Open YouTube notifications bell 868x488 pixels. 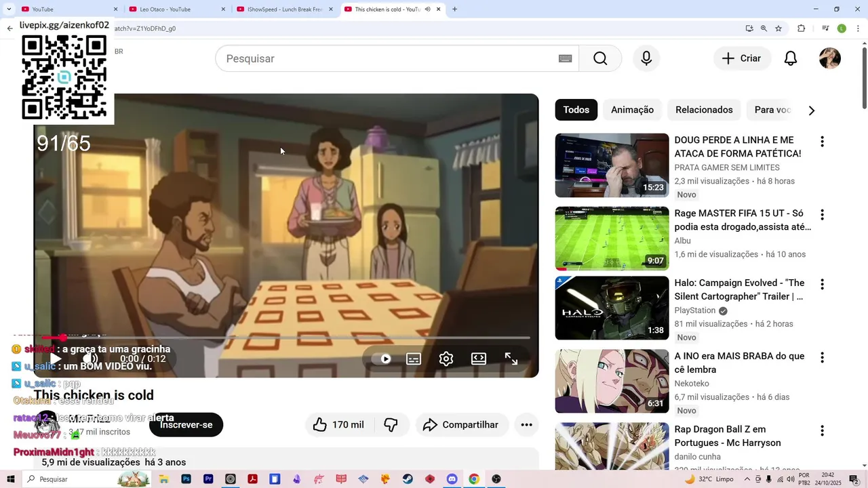(791, 58)
